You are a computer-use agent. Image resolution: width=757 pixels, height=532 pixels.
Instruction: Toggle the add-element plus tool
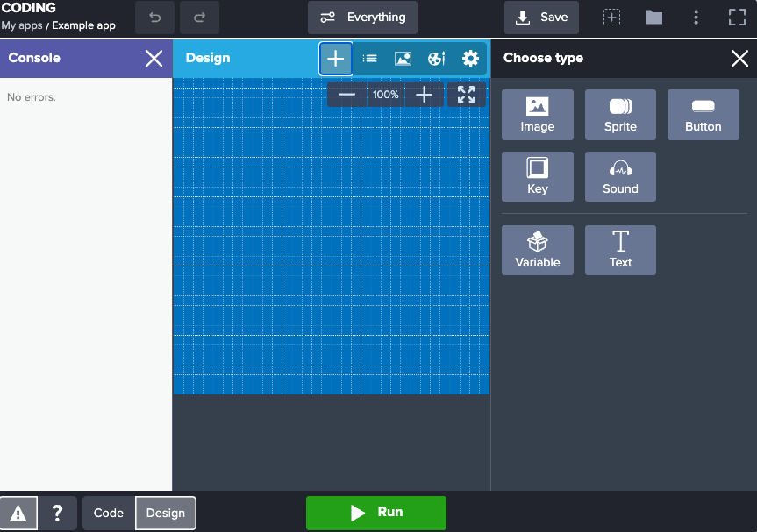click(x=335, y=59)
